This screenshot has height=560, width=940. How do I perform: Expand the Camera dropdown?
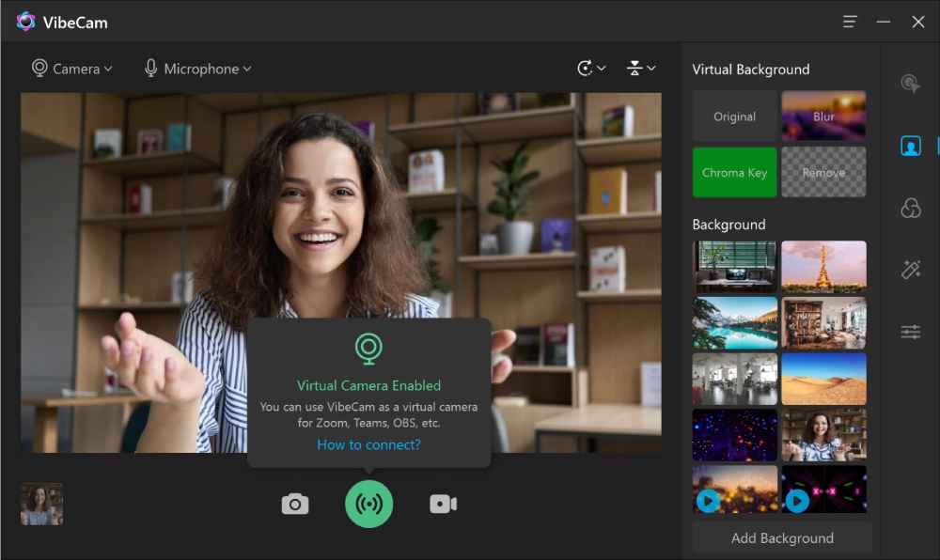tap(72, 69)
